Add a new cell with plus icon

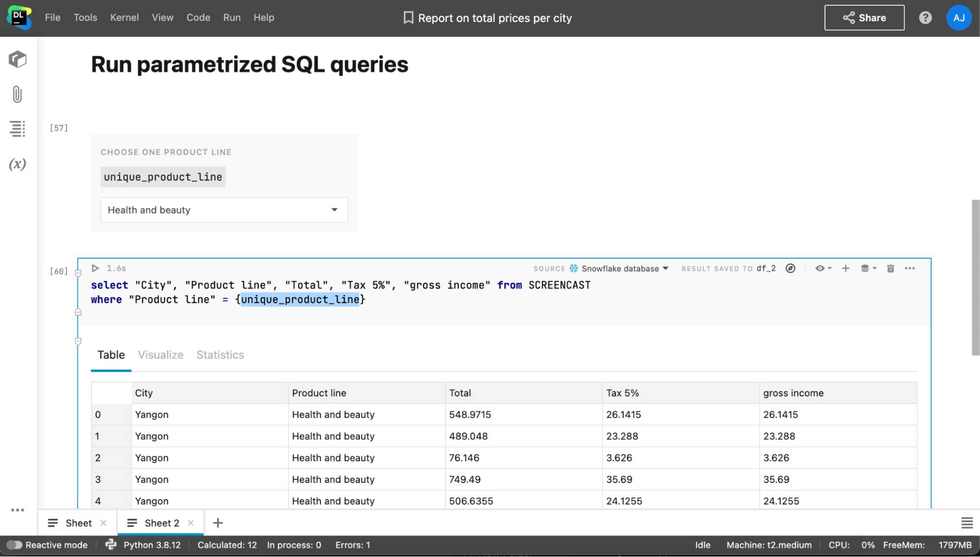(846, 268)
